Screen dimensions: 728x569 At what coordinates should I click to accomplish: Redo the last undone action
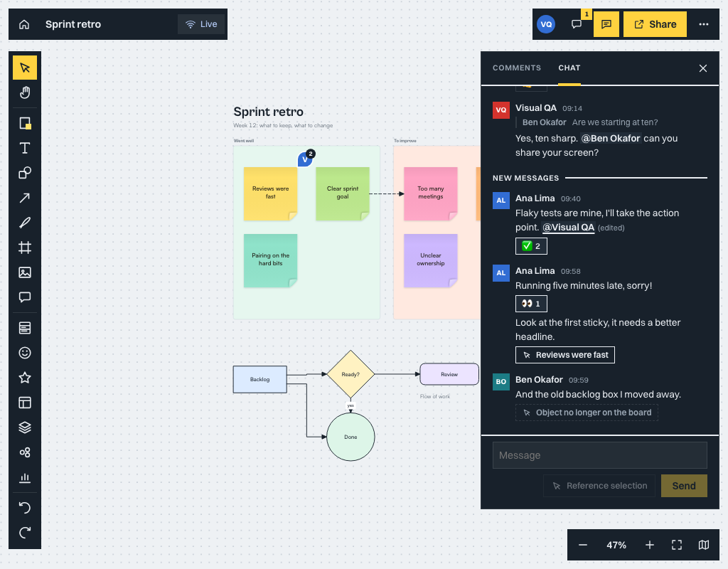(x=25, y=532)
